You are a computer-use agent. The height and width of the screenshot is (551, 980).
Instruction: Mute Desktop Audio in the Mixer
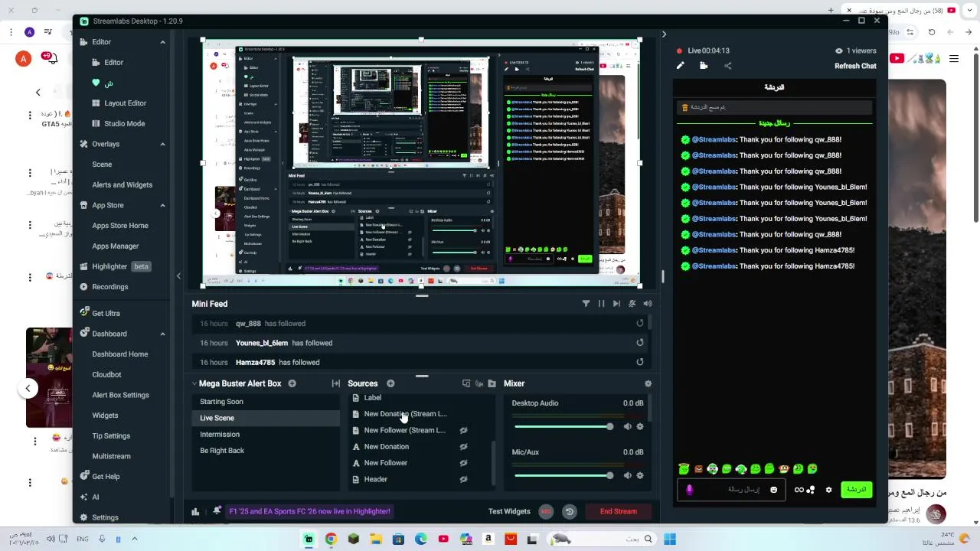(627, 426)
